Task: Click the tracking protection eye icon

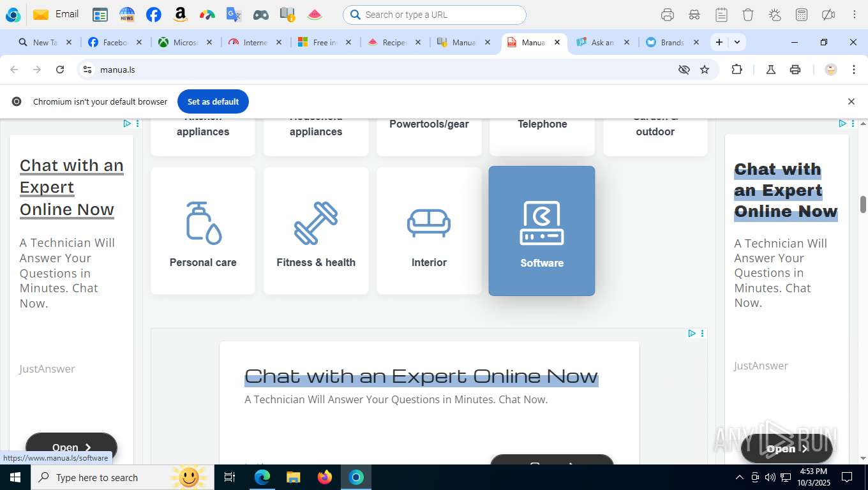Action: (x=684, y=70)
